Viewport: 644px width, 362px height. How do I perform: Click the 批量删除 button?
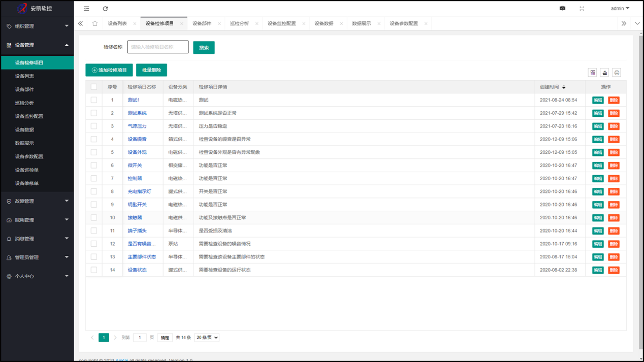151,70
